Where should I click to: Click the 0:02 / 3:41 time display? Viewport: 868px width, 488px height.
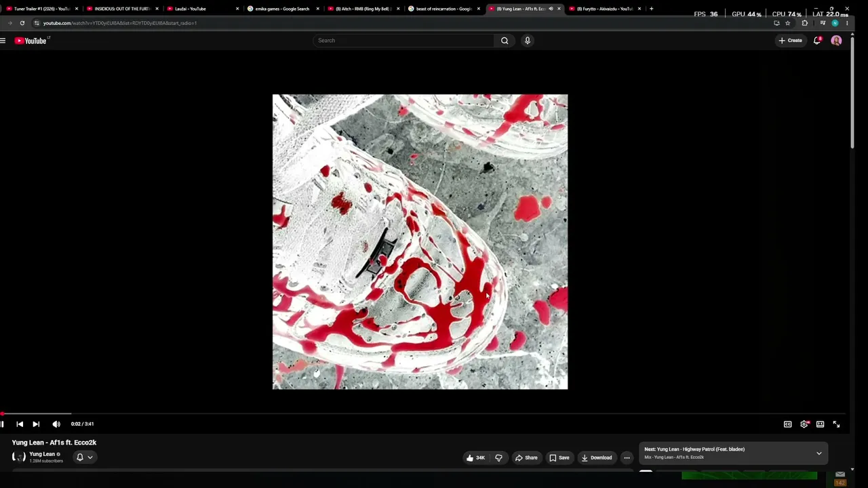82,424
